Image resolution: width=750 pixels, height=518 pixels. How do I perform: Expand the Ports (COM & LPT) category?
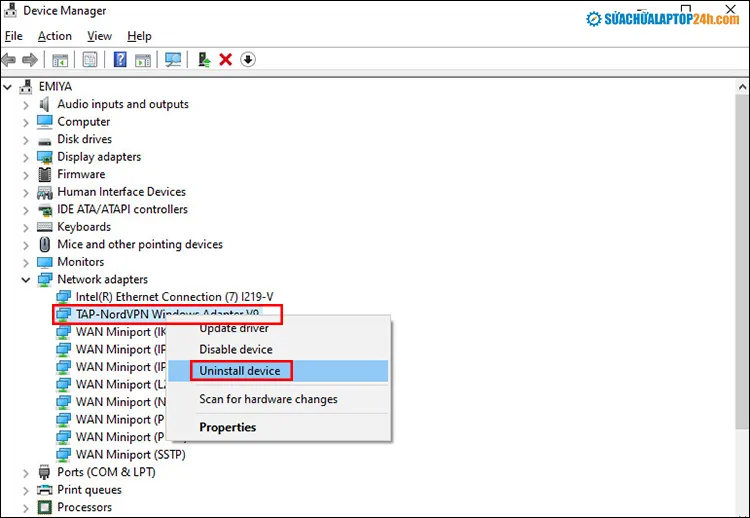[x=27, y=472]
